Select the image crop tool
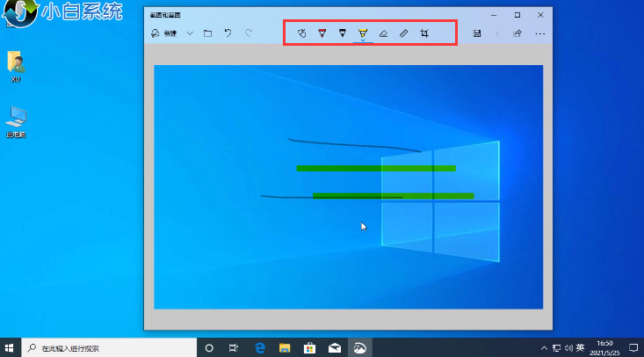 coord(424,33)
